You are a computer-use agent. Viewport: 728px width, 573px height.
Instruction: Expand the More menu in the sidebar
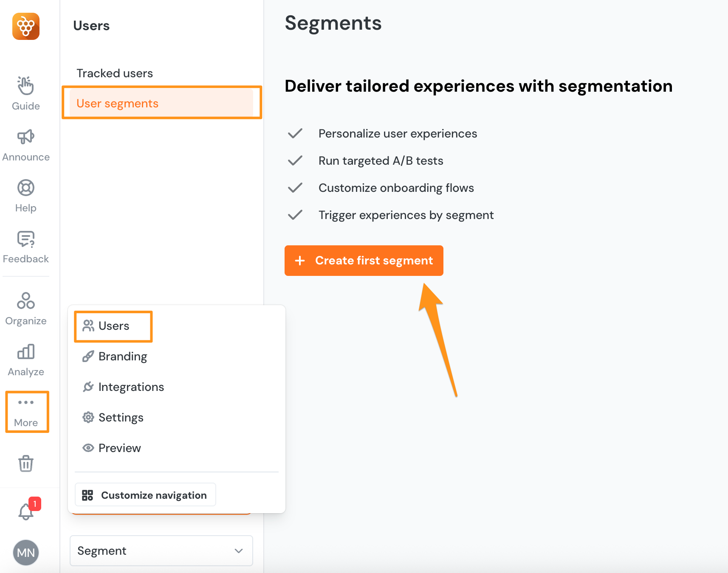coord(27,411)
